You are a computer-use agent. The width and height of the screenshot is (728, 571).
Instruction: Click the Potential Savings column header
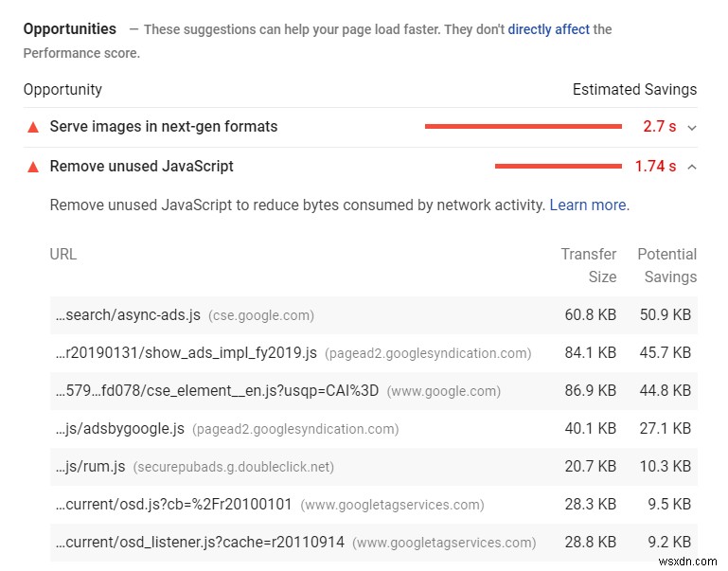[667, 265]
